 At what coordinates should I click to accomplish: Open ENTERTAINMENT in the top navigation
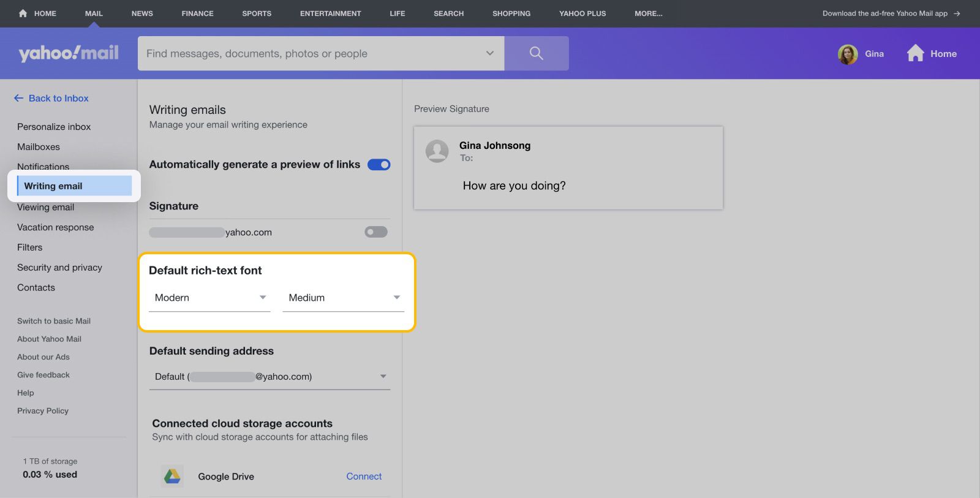(x=331, y=13)
